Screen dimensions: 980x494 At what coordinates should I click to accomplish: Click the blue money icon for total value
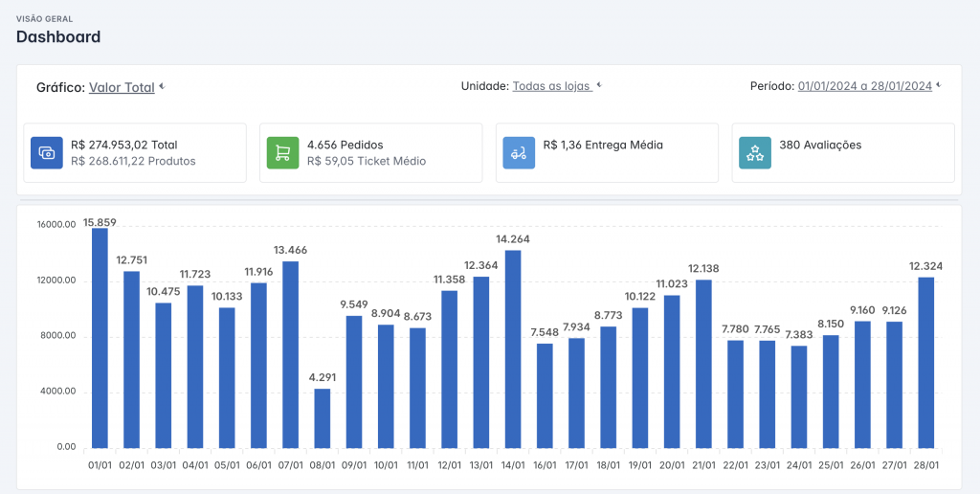(x=47, y=153)
